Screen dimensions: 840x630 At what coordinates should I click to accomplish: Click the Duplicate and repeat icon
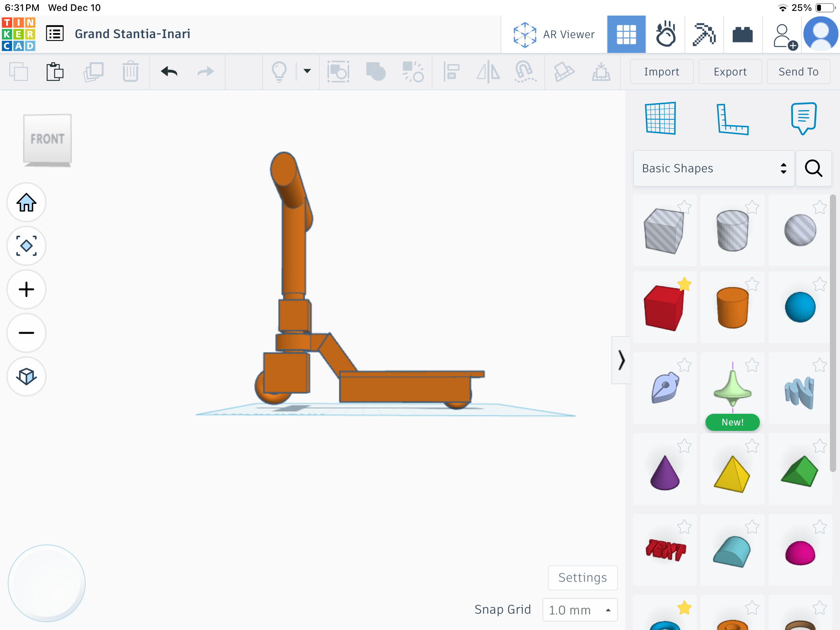pos(93,72)
